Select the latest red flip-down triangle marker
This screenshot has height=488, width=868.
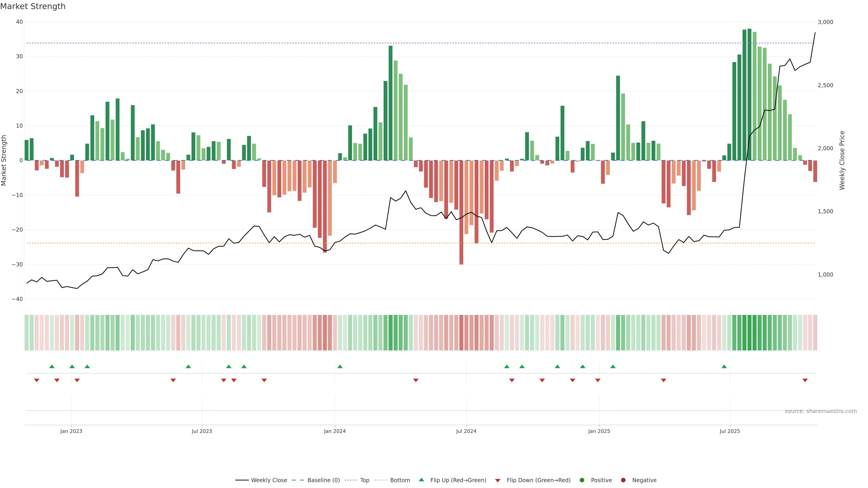805,380
